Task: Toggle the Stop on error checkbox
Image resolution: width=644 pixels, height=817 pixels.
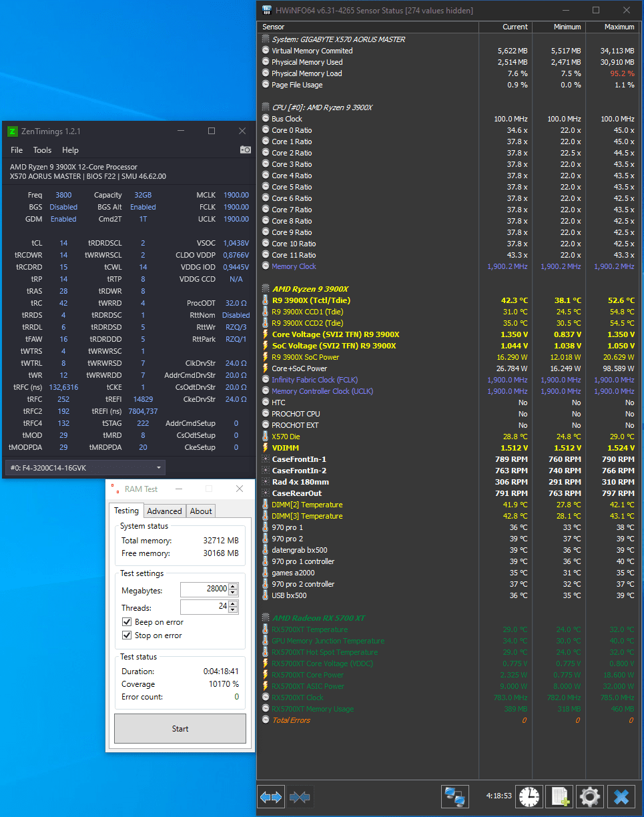Action: coord(127,635)
